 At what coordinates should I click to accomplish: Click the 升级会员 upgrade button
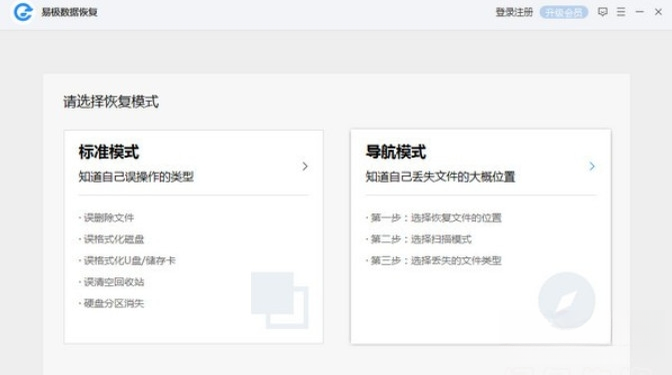[x=564, y=12]
